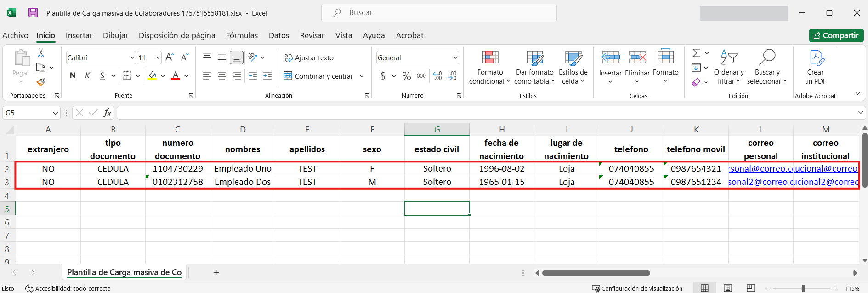868x293 pixels.
Task: Collapse the ribbon with chevron
Action: pyautogui.click(x=857, y=93)
